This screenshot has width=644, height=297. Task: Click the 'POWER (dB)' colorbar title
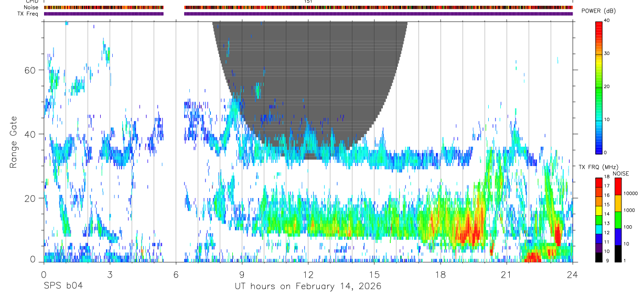(x=599, y=11)
